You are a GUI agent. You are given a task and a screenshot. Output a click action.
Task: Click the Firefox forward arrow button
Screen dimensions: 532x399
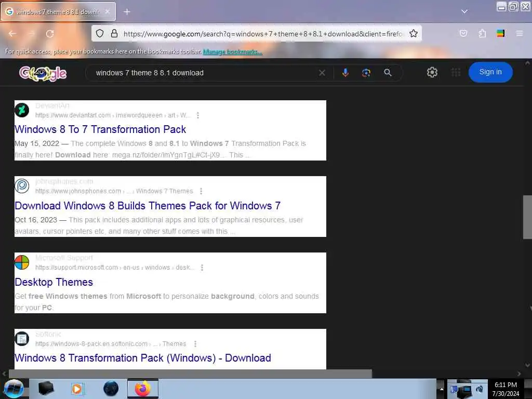click(31, 34)
